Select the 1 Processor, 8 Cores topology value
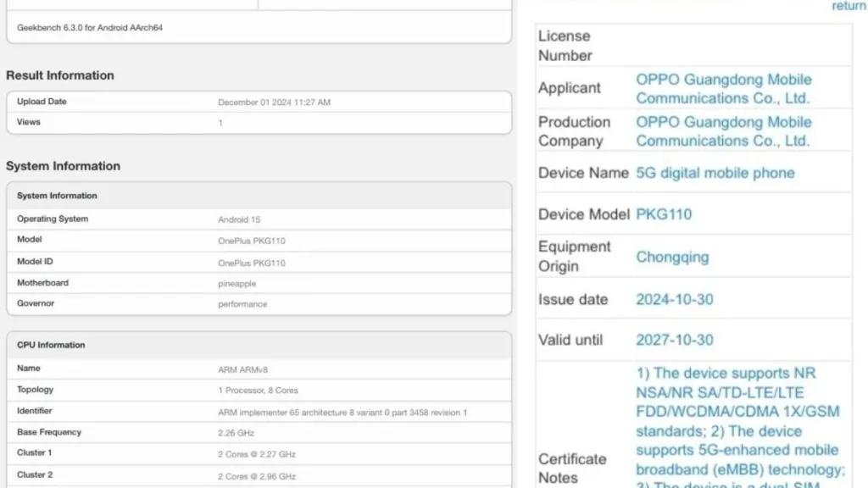The height and width of the screenshot is (488, 868). click(258, 391)
